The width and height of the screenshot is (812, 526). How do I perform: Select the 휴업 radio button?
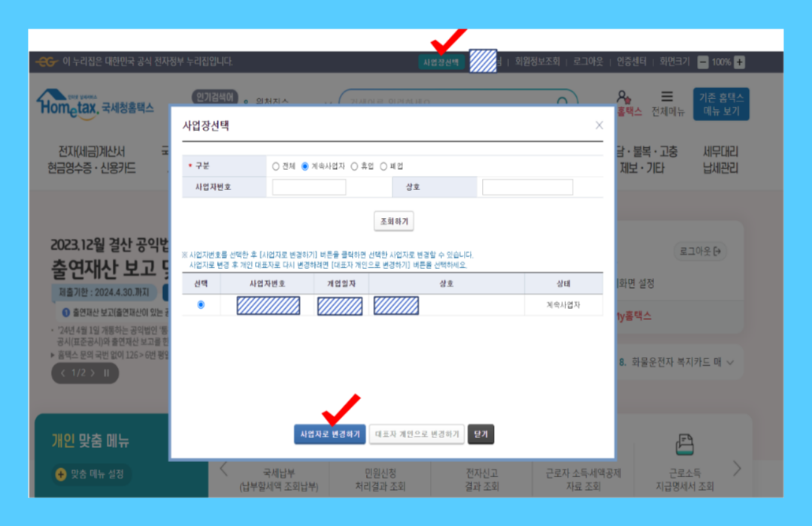(x=354, y=166)
